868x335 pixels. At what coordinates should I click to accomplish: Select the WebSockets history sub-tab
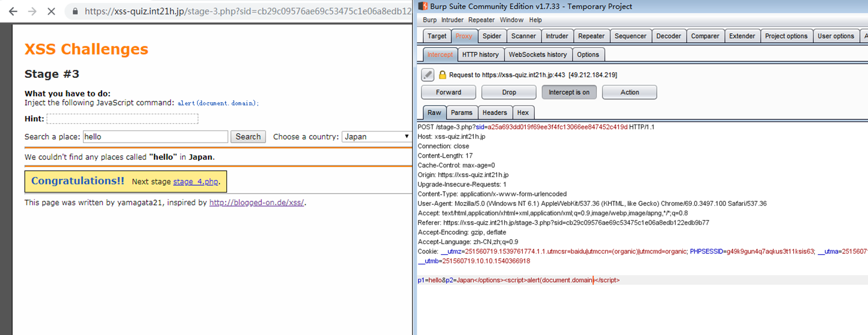(x=538, y=55)
